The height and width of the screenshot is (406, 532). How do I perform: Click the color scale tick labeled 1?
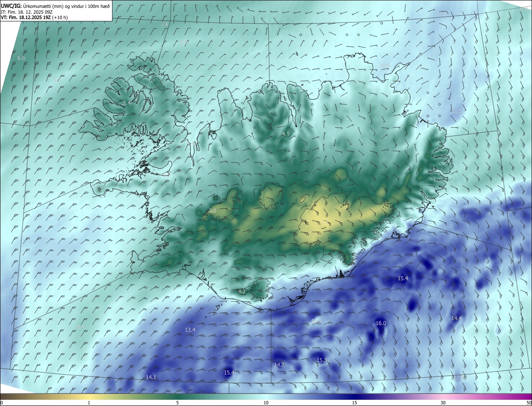coord(89,403)
